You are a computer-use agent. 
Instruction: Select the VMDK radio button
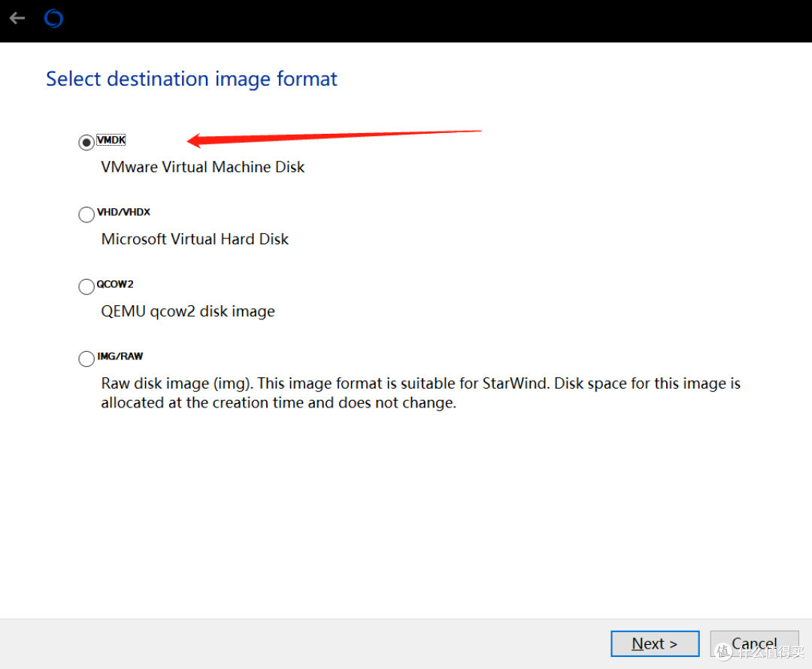[86, 142]
